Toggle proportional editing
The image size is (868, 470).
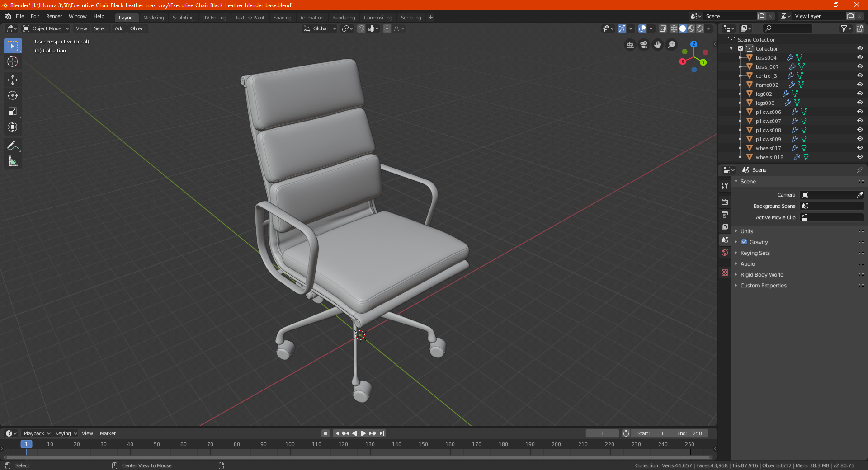pos(387,28)
